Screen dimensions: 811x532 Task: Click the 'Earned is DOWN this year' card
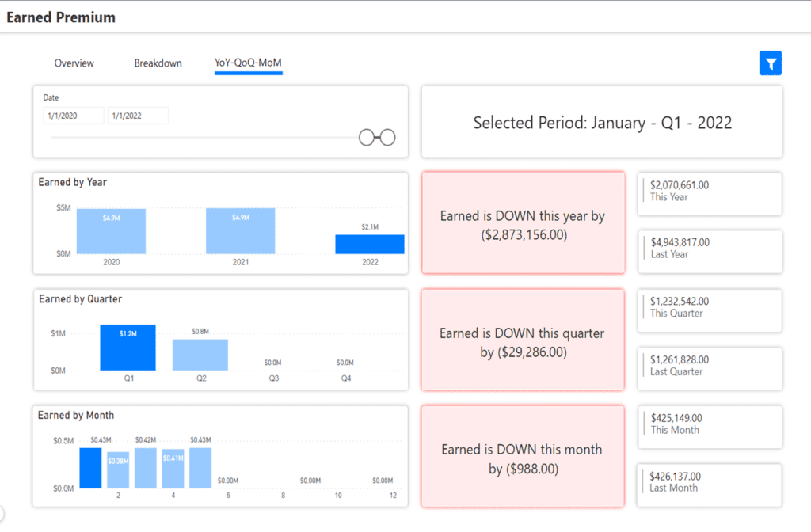523,222
